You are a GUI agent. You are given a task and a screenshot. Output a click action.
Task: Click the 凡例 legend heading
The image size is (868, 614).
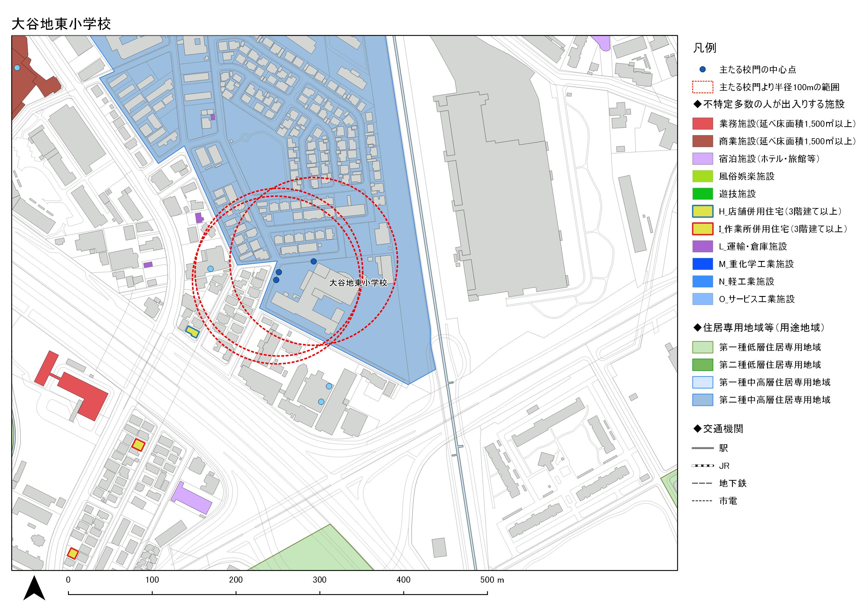point(704,48)
